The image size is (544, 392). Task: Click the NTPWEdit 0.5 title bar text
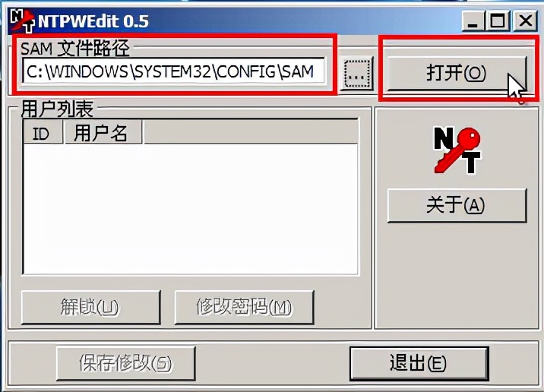(93, 21)
